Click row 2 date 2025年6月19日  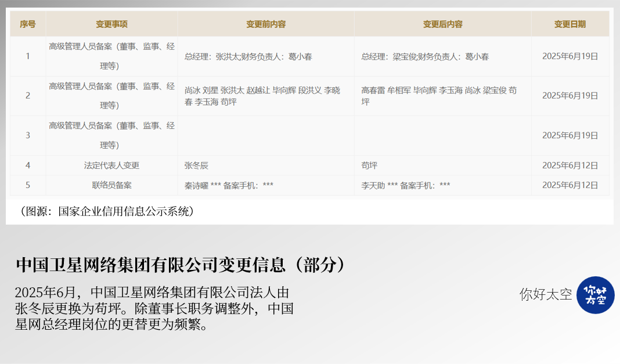tap(570, 96)
